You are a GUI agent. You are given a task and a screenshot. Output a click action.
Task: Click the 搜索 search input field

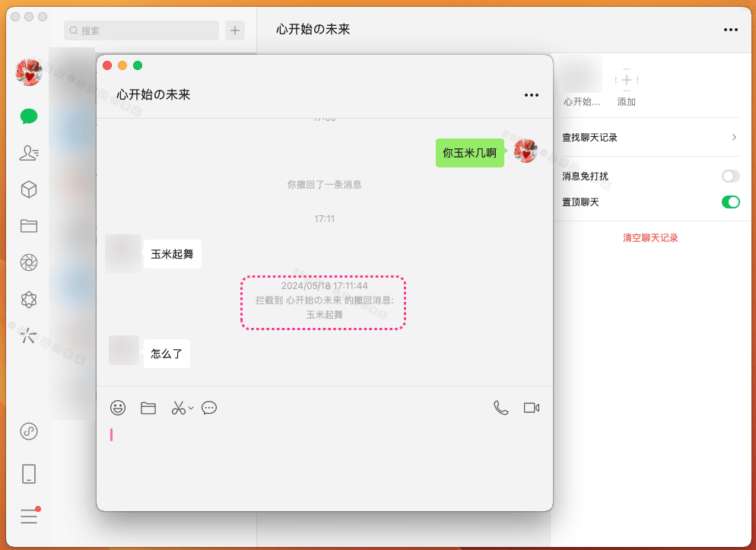(x=141, y=30)
